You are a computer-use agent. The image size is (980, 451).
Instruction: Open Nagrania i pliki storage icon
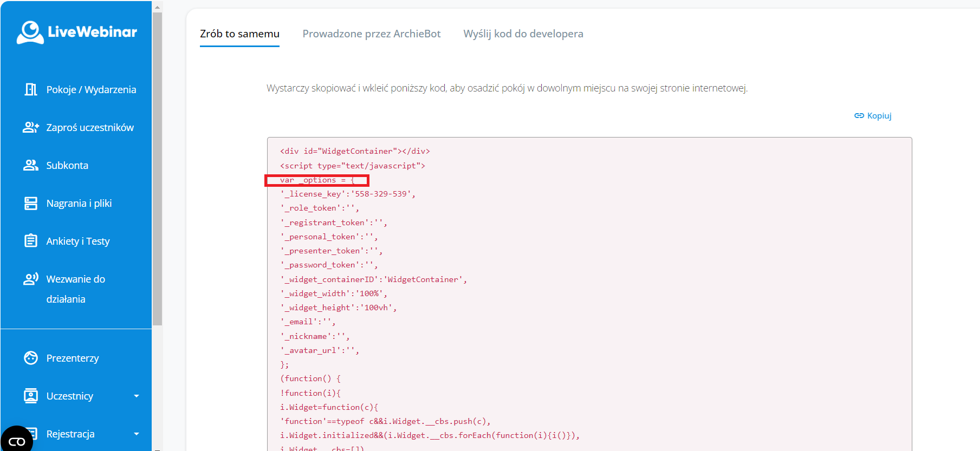click(x=31, y=203)
